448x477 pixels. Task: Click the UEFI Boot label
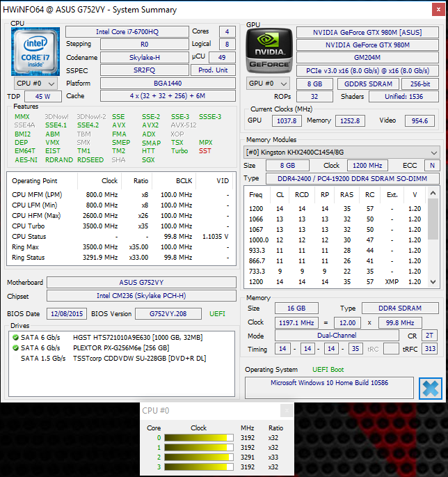click(x=328, y=370)
